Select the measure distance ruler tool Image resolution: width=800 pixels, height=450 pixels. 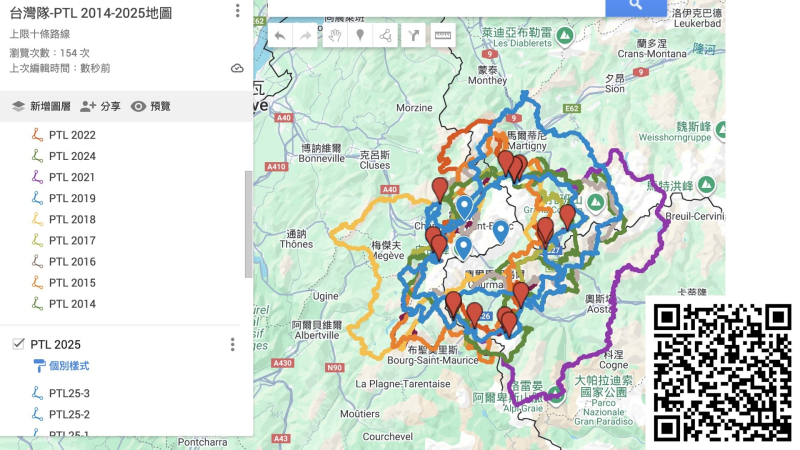pos(442,35)
